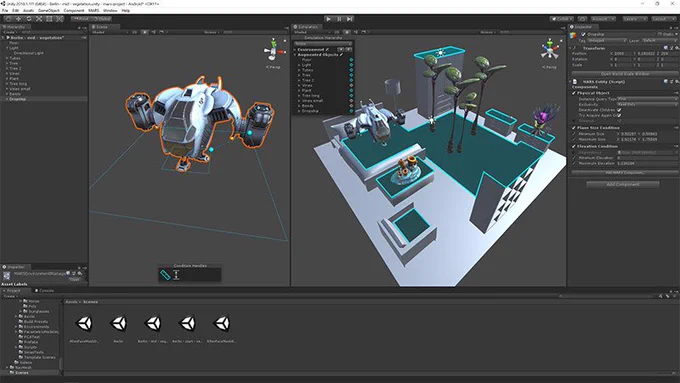Screen dimensions: 680x383
Task: Open the Account dropdown in toolbar
Action: 603,19
